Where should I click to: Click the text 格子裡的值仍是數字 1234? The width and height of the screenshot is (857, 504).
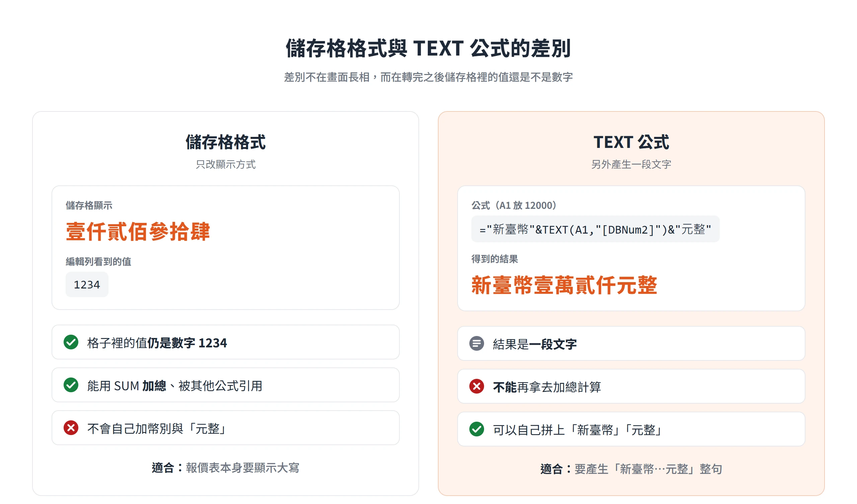click(157, 343)
